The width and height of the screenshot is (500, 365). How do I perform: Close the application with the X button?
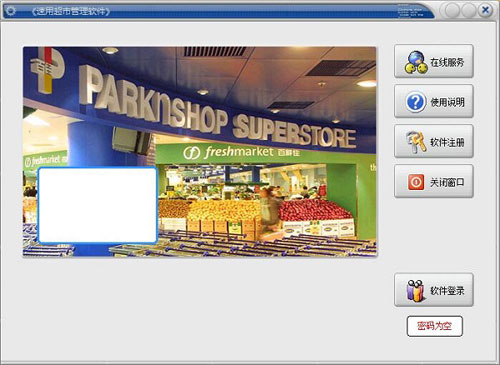pos(485,11)
